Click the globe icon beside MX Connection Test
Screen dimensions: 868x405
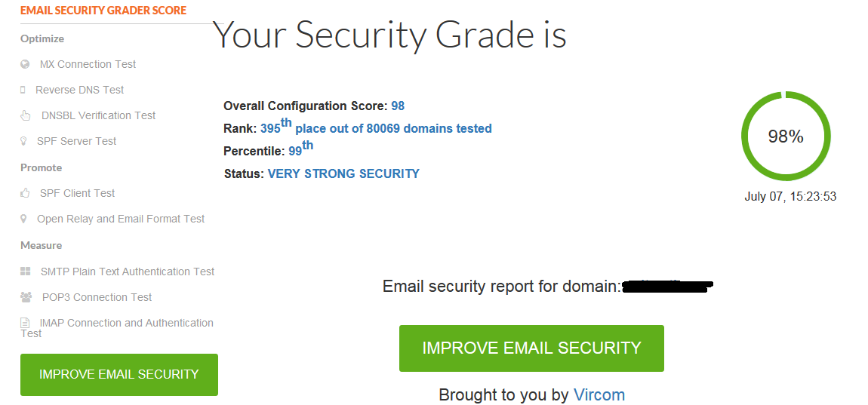click(x=25, y=65)
